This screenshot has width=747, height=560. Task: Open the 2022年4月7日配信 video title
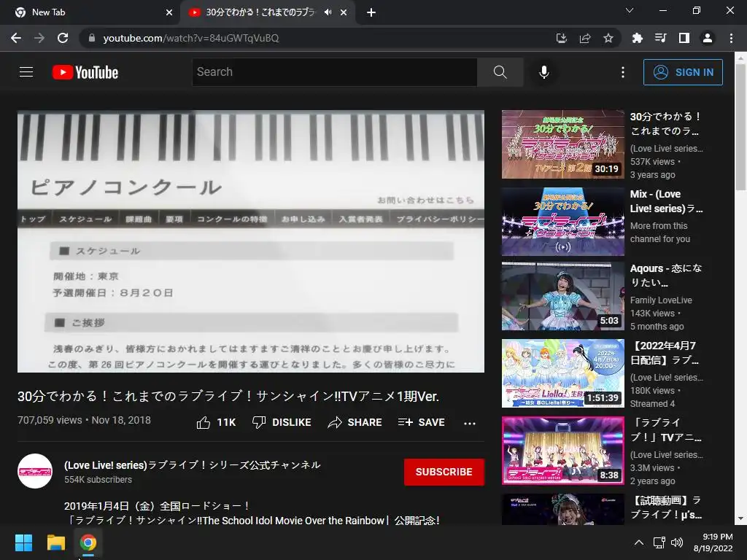665,353
